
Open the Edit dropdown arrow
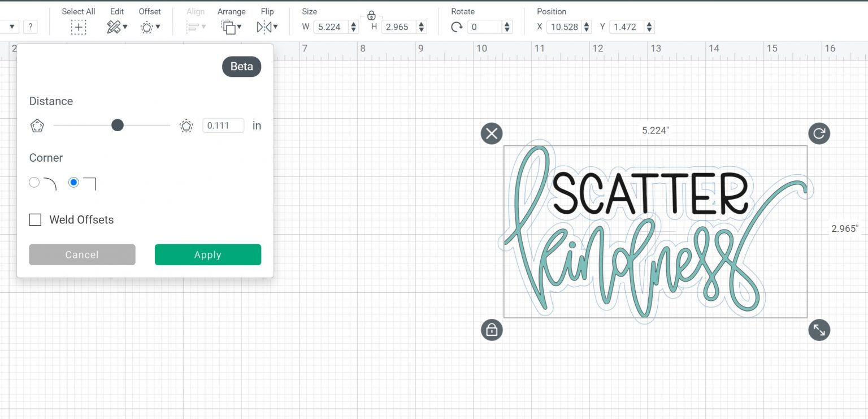pyautogui.click(x=125, y=27)
